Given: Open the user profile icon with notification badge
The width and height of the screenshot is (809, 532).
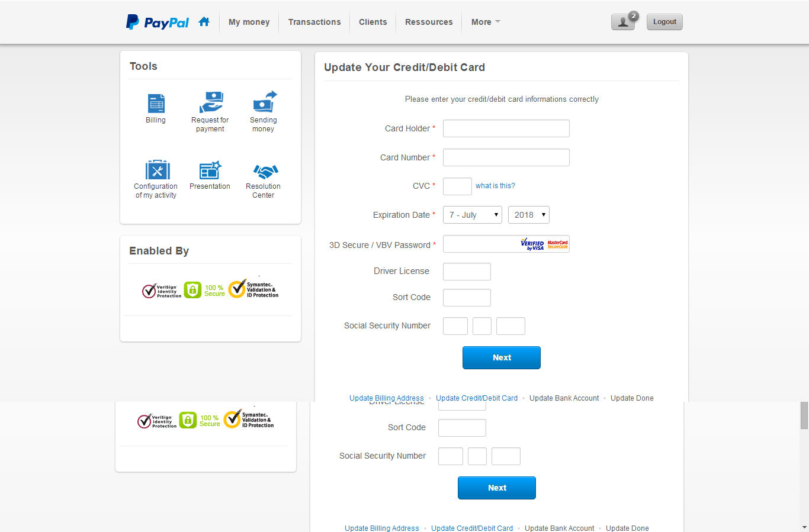Looking at the screenshot, I should click(623, 22).
